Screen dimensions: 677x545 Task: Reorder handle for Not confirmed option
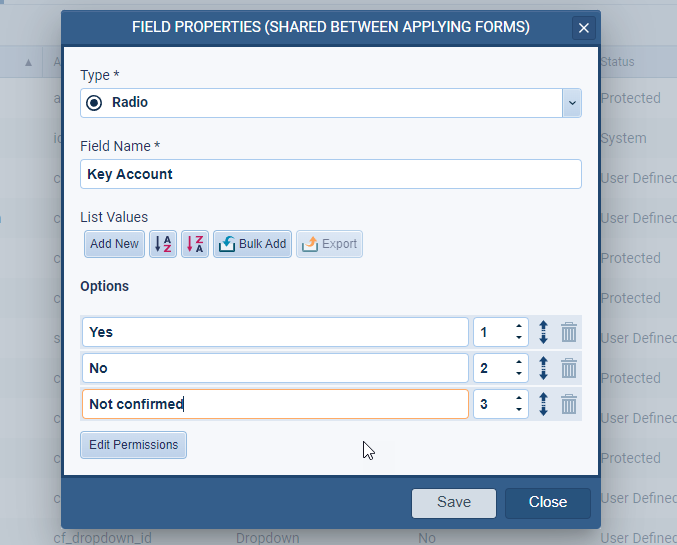point(543,404)
